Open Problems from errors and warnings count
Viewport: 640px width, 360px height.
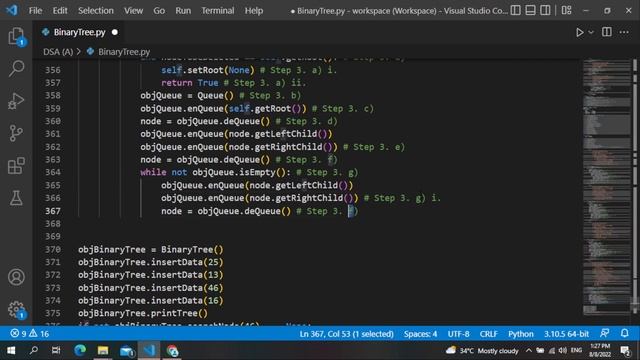(29, 334)
